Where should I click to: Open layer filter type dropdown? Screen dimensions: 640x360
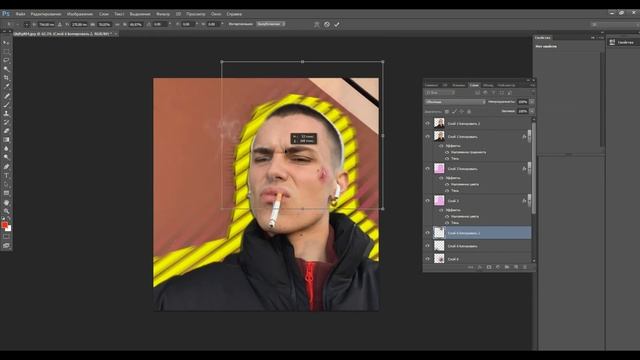(440, 93)
